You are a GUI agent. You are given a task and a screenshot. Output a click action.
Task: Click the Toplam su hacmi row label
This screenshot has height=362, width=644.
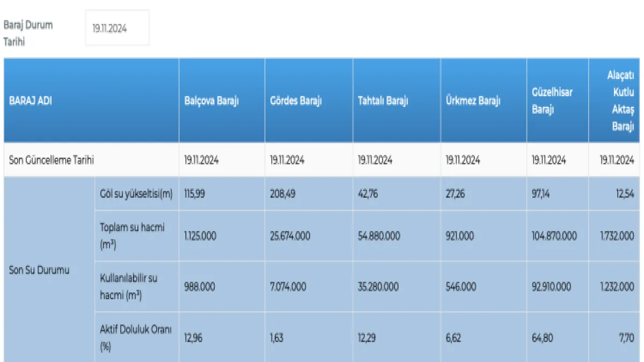[132, 236]
